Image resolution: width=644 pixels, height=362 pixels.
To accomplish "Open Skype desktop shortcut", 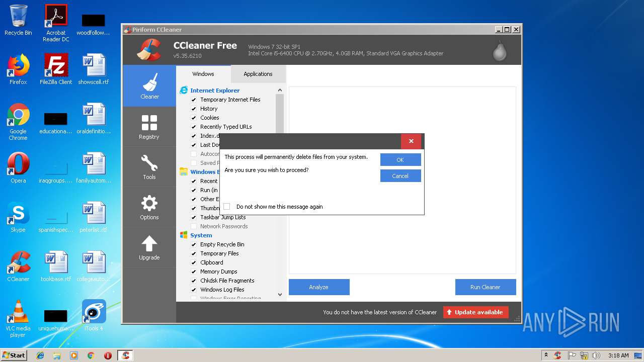I will click(18, 217).
